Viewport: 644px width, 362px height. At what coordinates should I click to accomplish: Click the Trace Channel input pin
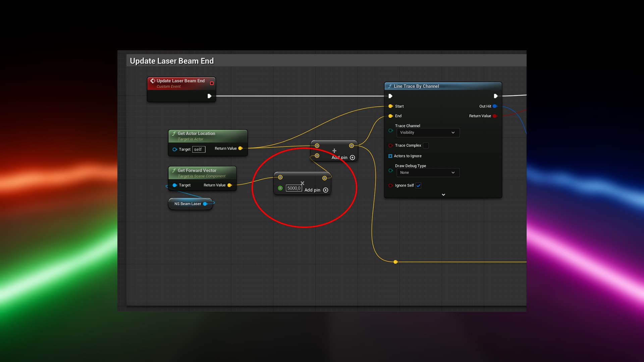click(390, 130)
